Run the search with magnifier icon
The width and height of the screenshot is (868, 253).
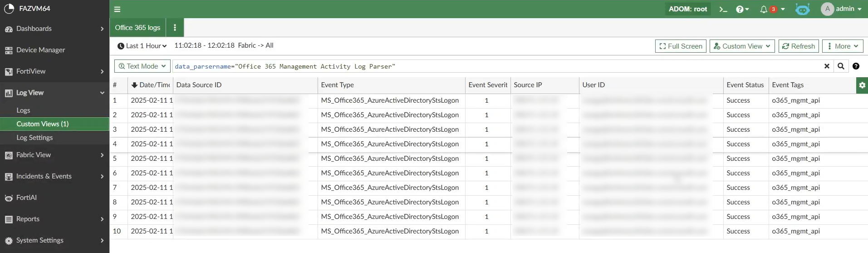pos(841,66)
